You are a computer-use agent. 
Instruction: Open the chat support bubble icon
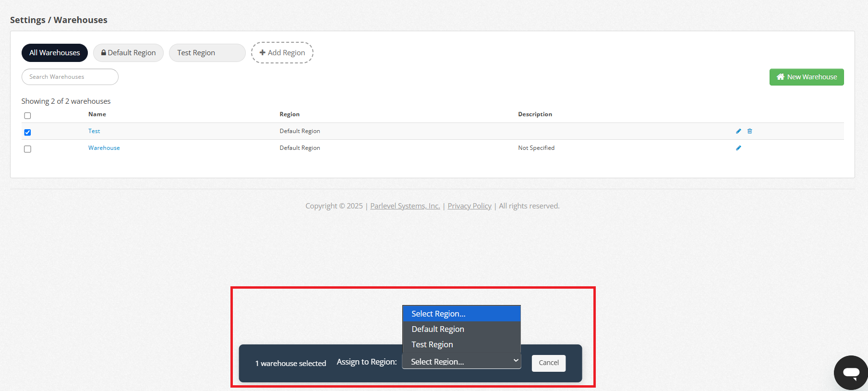(x=851, y=372)
